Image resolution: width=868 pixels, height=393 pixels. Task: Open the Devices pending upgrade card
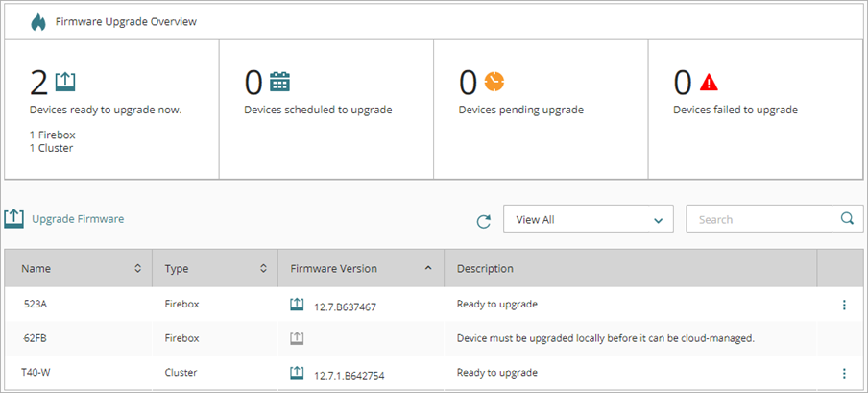pos(541,110)
